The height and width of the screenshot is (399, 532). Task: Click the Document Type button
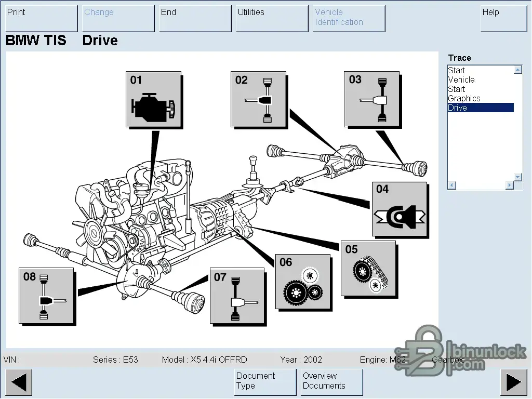click(265, 382)
